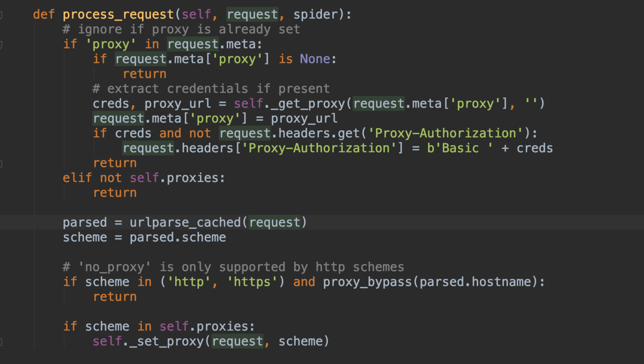The width and height of the screenshot is (644, 364).
Task: Place cursor on urlparse_cached call
Action: [x=186, y=222]
